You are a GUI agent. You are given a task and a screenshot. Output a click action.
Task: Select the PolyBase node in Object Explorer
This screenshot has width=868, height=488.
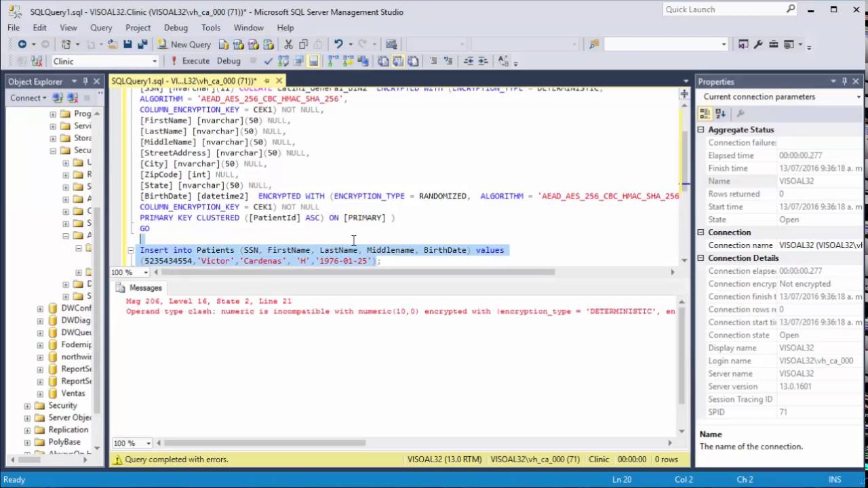tap(64, 443)
